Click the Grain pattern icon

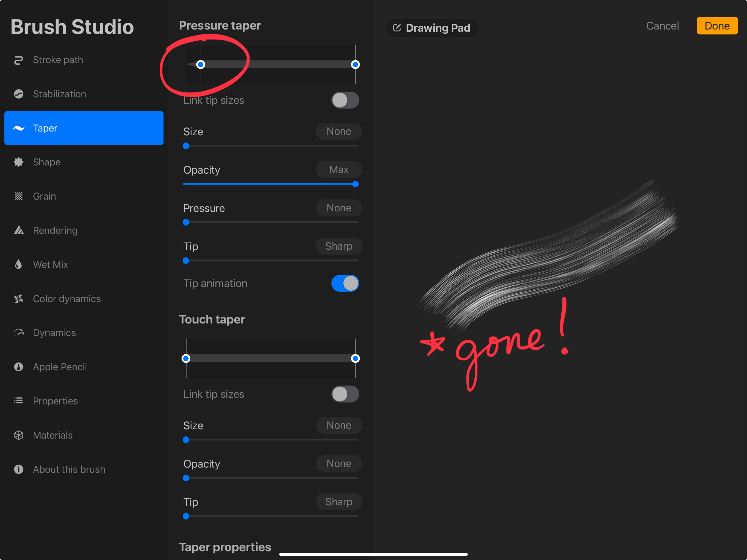19,196
